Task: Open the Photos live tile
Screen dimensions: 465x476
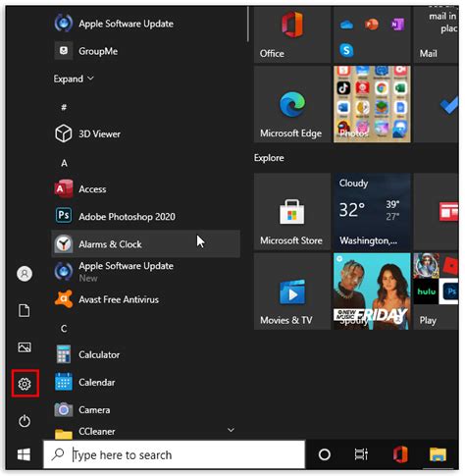Action: pyautogui.click(x=372, y=104)
